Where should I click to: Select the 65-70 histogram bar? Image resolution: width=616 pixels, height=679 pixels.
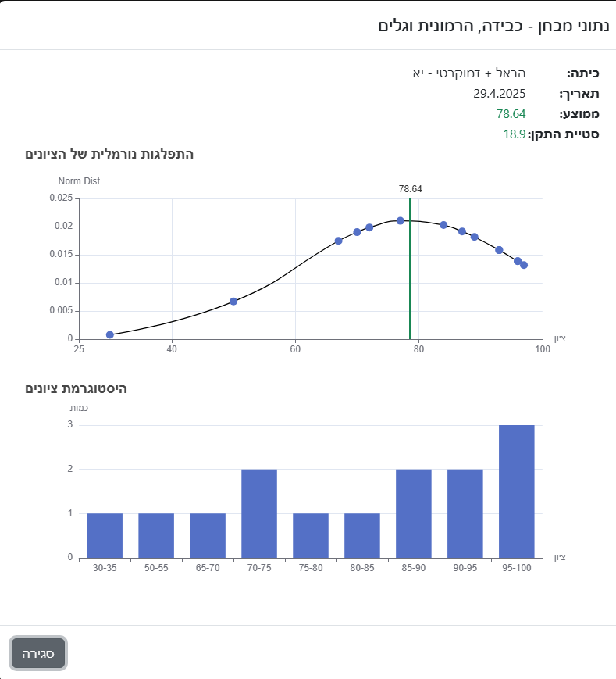point(208,535)
